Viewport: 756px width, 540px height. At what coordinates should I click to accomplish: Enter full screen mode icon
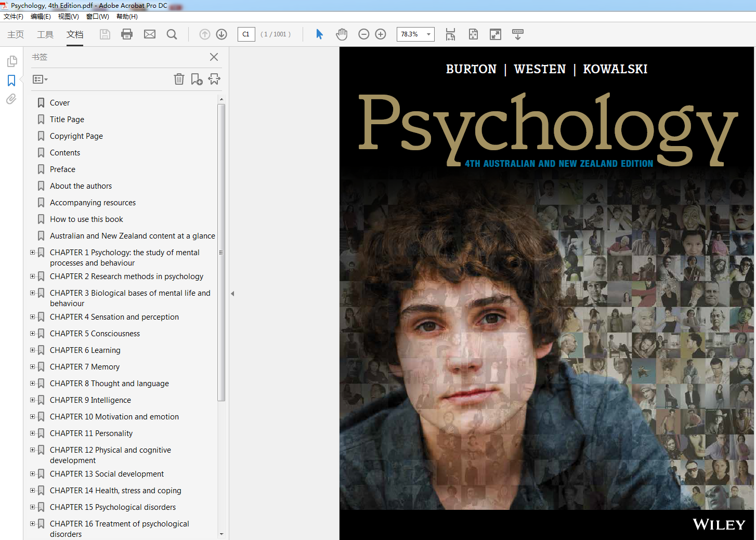pos(496,34)
